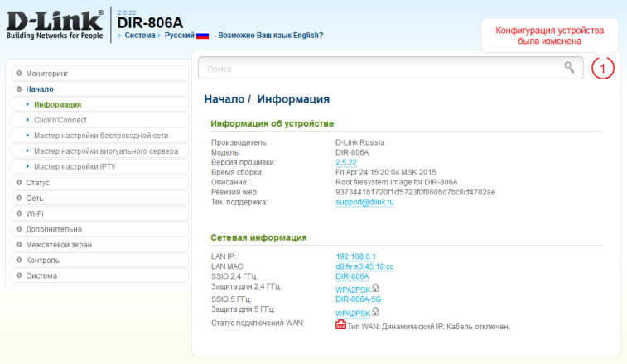Viewport: 627px width, 364px height.
Task: Click the small 2.5.22 version above DIR-806A
Action: click(x=127, y=12)
